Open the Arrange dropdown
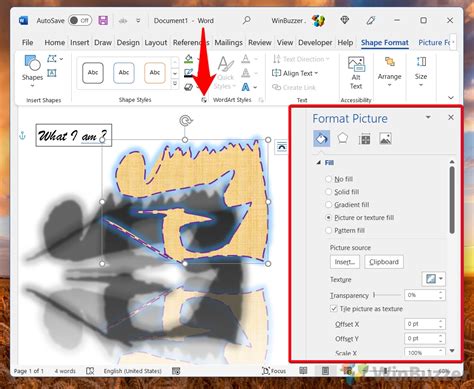The height and width of the screenshot is (389, 474). click(x=389, y=72)
